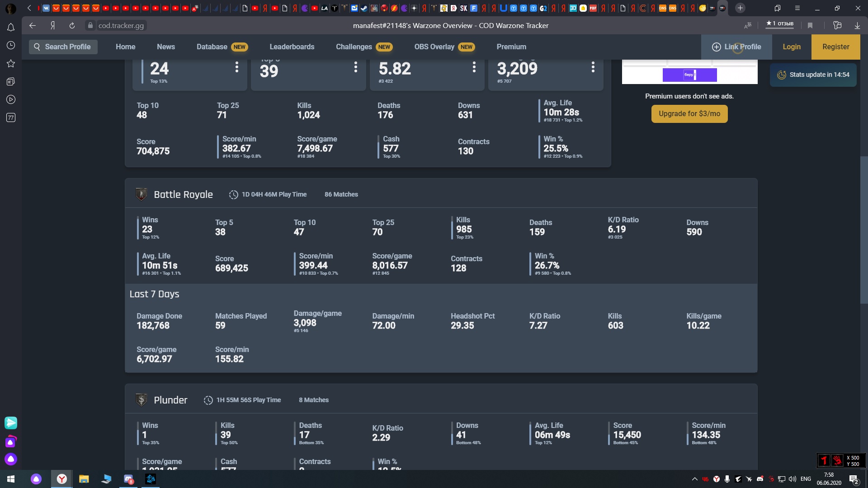Reload the current page
868x488 pixels.
(72, 25)
